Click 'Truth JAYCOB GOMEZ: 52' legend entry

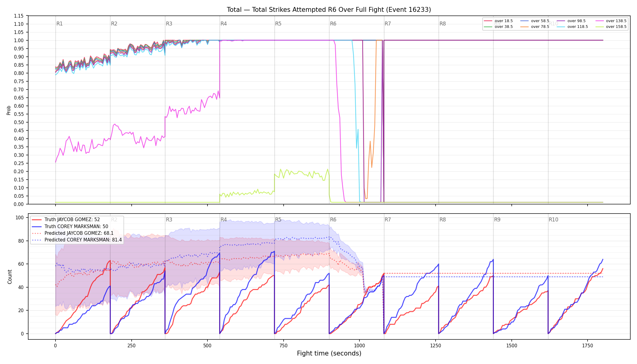coord(66,220)
